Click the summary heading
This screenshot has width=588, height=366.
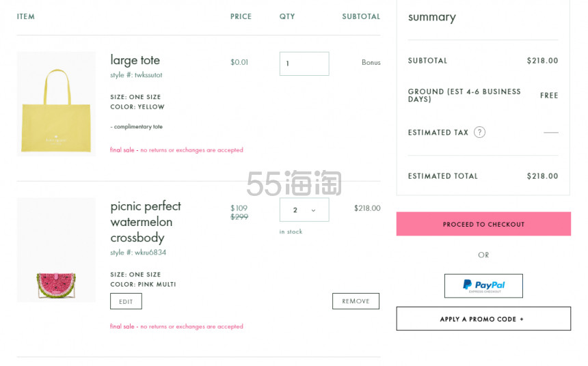[432, 17]
